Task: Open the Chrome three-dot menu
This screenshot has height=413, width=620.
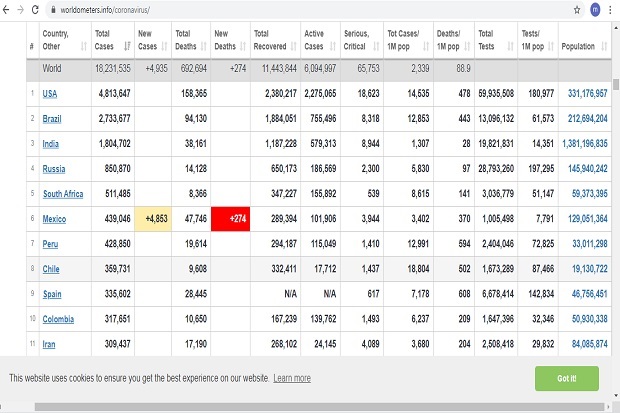Action: click(x=611, y=10)
